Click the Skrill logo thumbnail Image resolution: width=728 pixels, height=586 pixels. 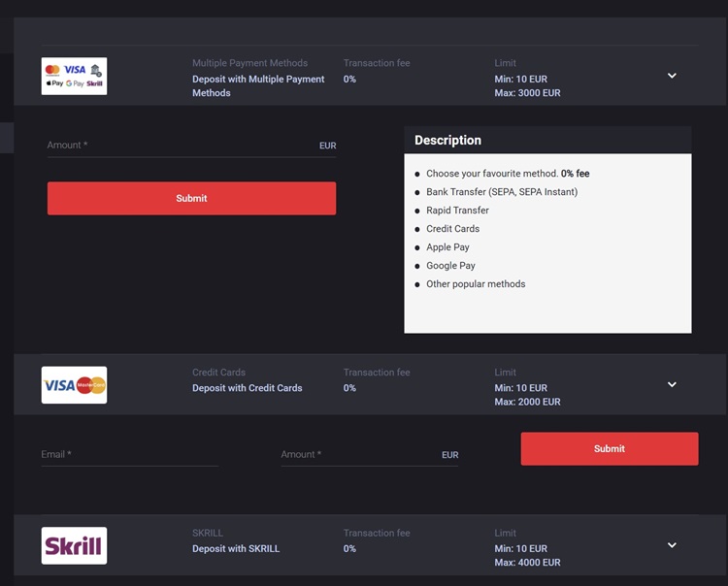(x=74, y=545)
